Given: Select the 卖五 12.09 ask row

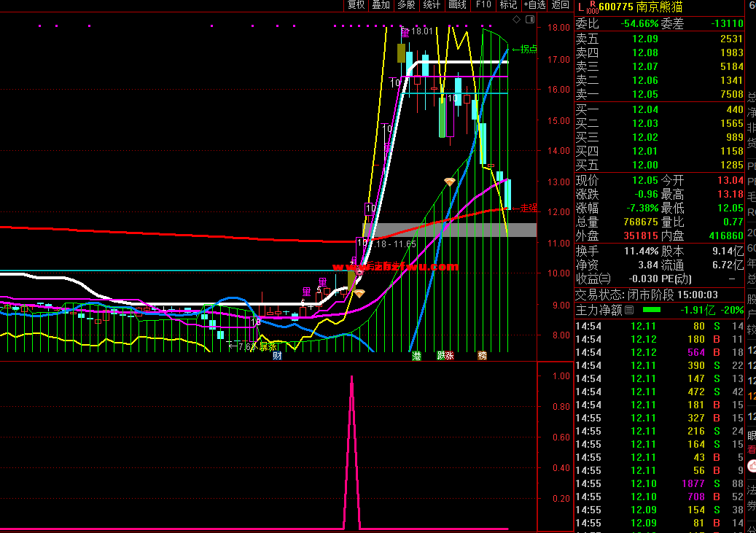Looking at the screenshot, I should pos(660,39).
